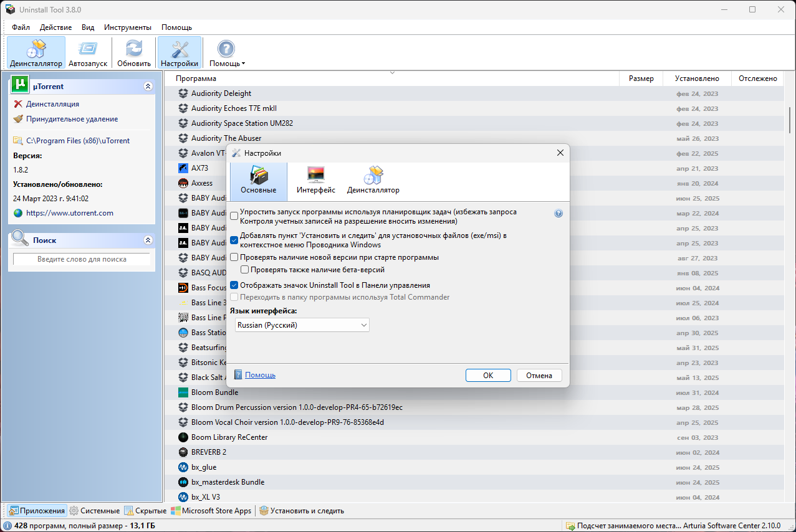Select Audiority Echoes T7E mkII row

pos(474,108)
